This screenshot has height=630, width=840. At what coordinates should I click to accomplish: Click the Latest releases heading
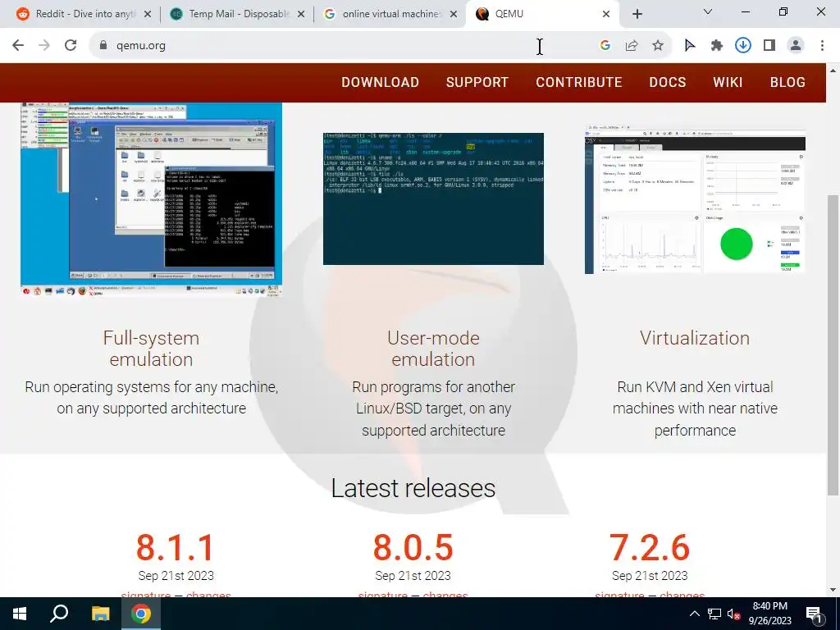(413, 488)
